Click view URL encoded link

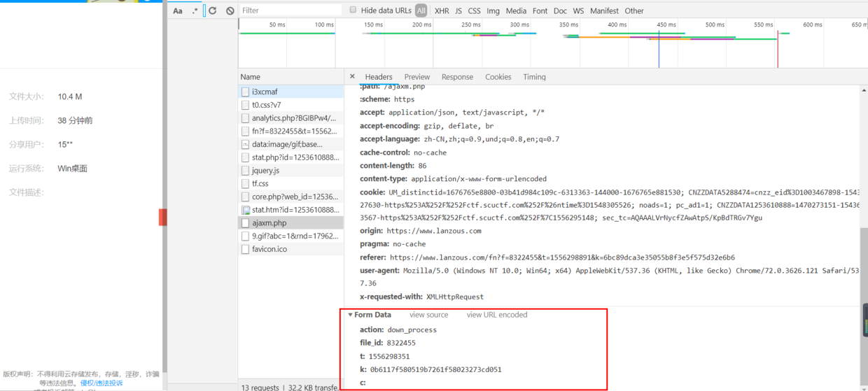point(497,315)
